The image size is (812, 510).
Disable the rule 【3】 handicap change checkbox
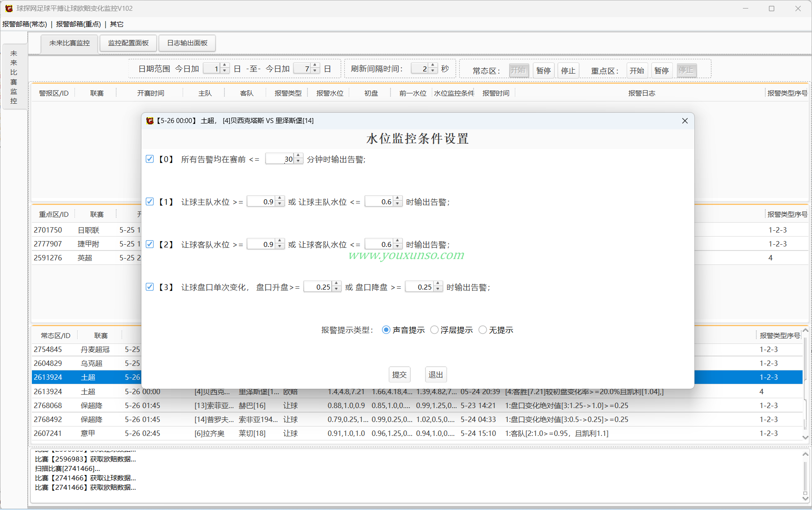[150, 287]
